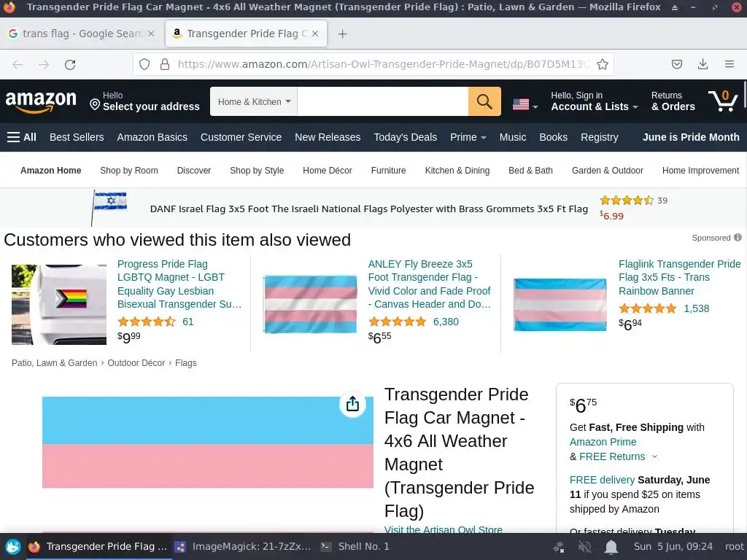
Task: Open the All hamburger menu
Action: click(x=22, y=137)
